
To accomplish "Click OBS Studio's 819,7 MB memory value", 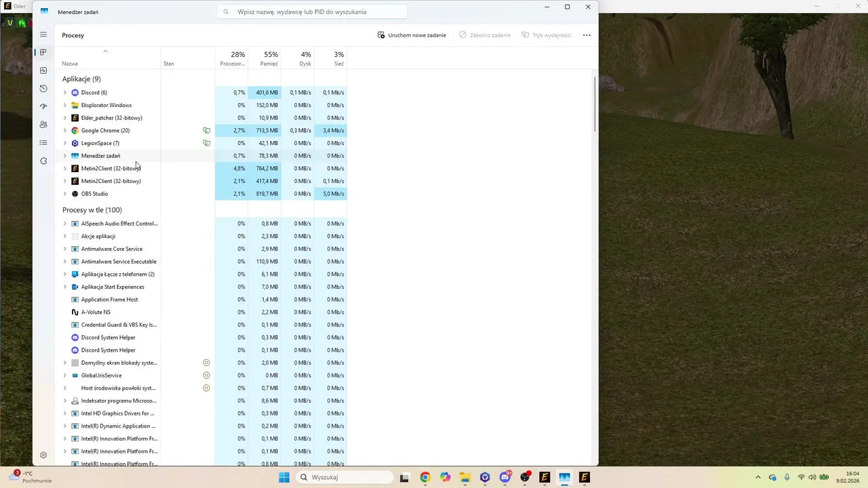I will pyautogui.click(x=267, y=194).
